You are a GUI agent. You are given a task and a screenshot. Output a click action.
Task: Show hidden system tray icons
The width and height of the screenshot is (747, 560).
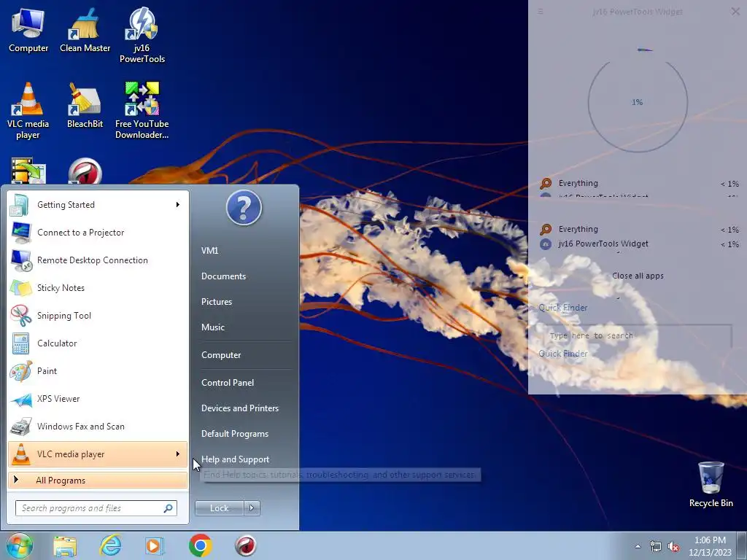click(x=638, y=546)
